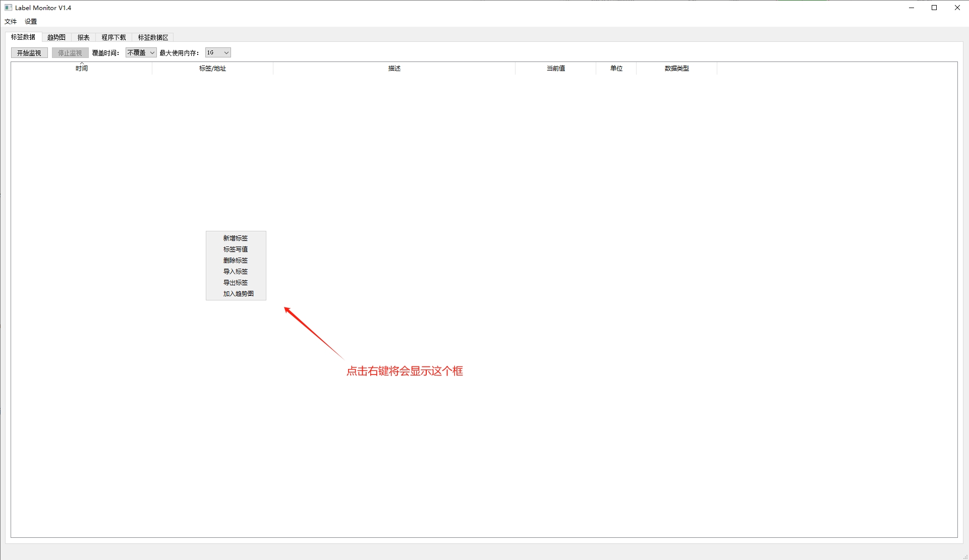This screenshot has width=969, height=560.
Task: Click the 当前值 column header
Action: [555, 69]
